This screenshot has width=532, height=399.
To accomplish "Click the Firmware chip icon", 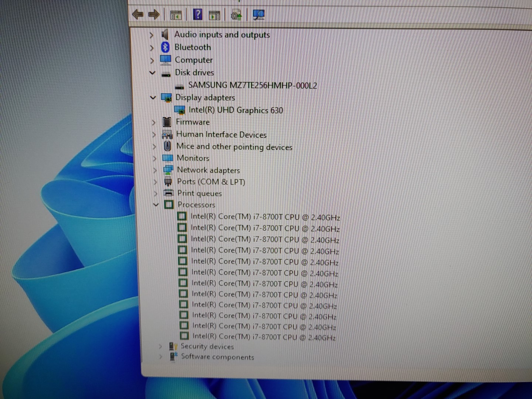I will tap(167, 122).
